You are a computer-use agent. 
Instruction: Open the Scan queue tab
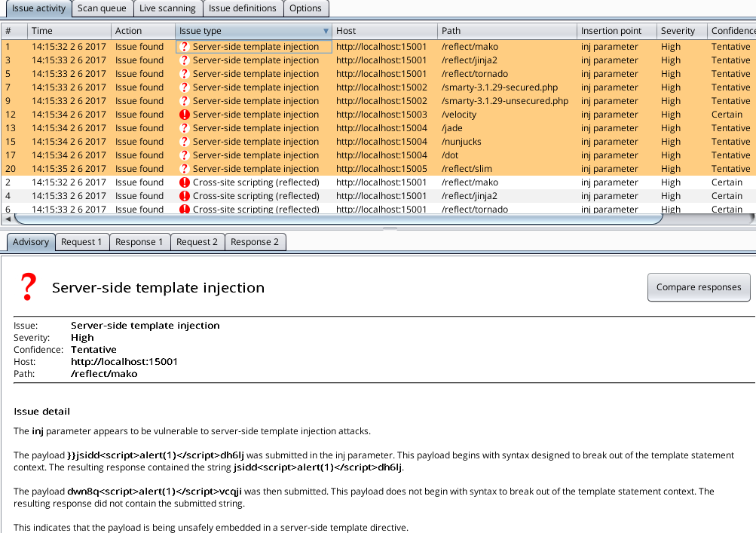click(103, 8)
